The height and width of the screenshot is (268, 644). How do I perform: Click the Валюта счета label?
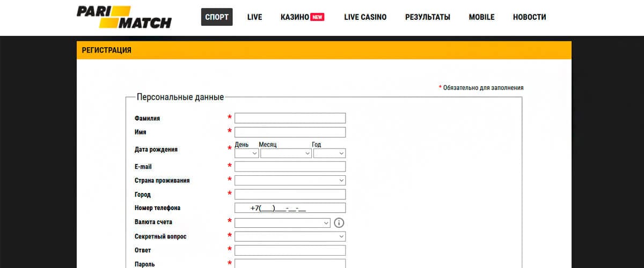pos(153,222)
